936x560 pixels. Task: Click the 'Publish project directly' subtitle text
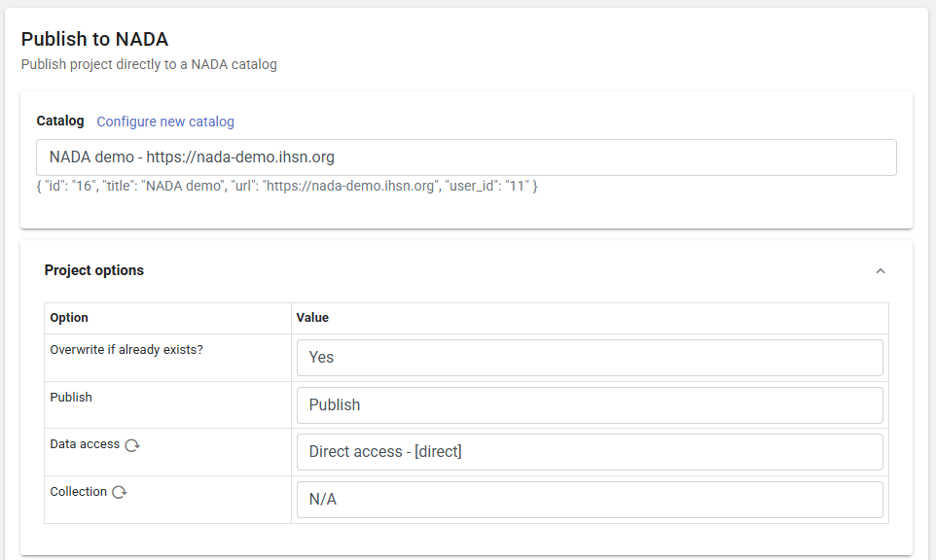click(x=149, y=65)
